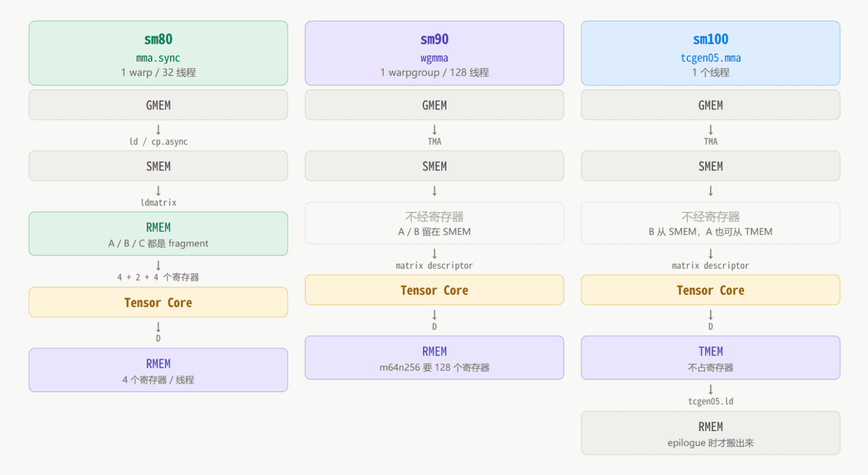Click RMEM epilogue box at bottom right
Screen dimensions: 868x475
point(711,433)
